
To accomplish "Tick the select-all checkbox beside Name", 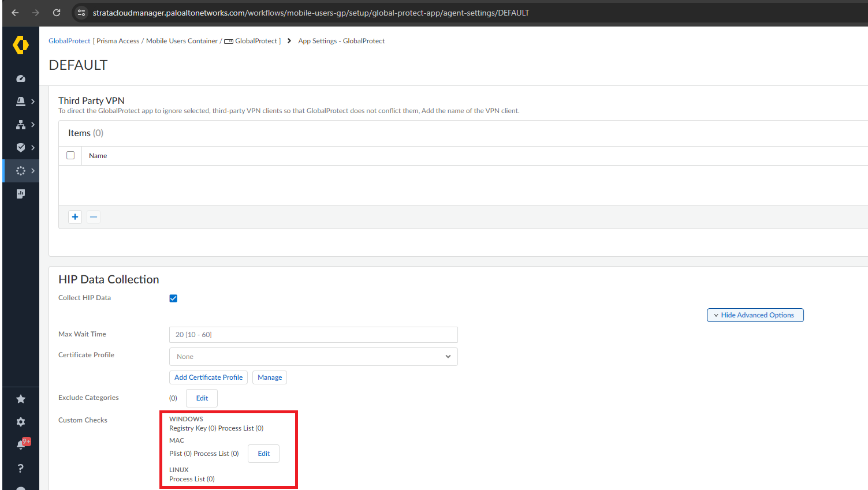I will [x=70, y=155].
